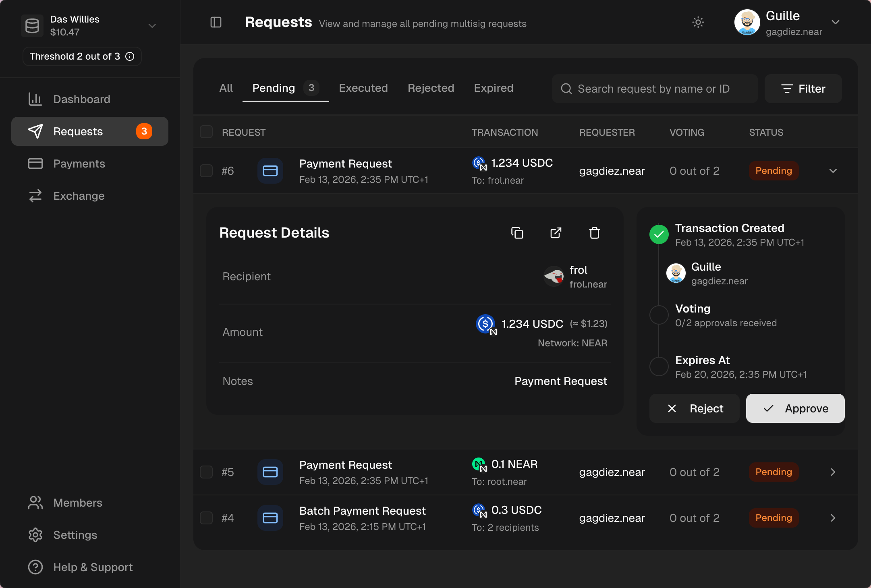
Task: Select the Payments section in sidebar
Action: [x=79, y=164]
